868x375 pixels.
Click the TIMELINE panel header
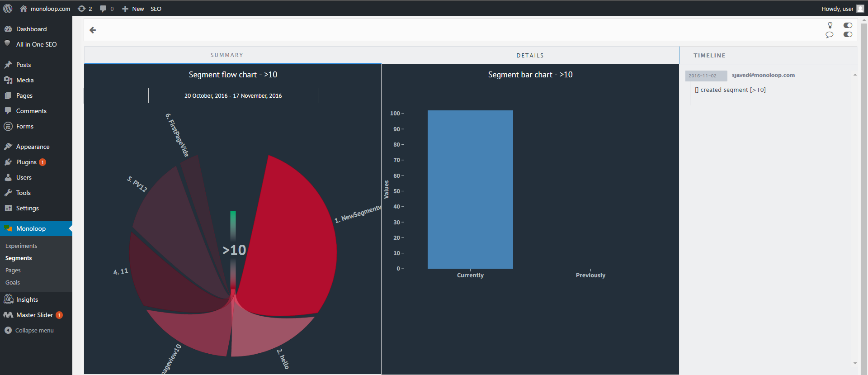point(709,55)
